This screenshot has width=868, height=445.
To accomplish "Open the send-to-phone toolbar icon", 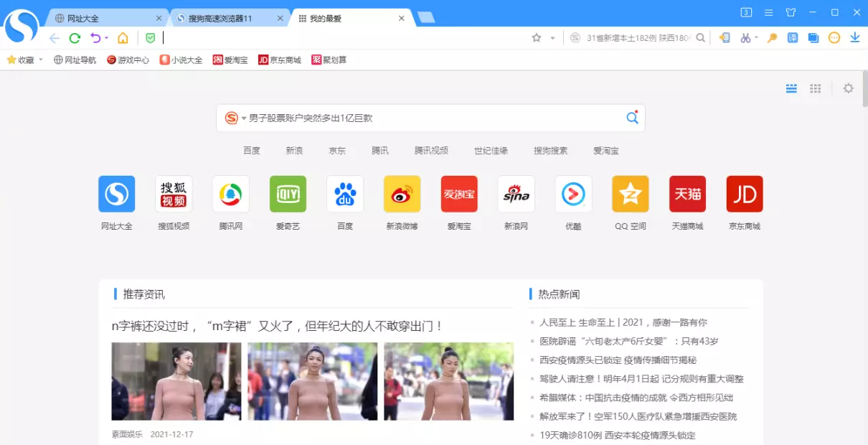I will click(725, 38).
